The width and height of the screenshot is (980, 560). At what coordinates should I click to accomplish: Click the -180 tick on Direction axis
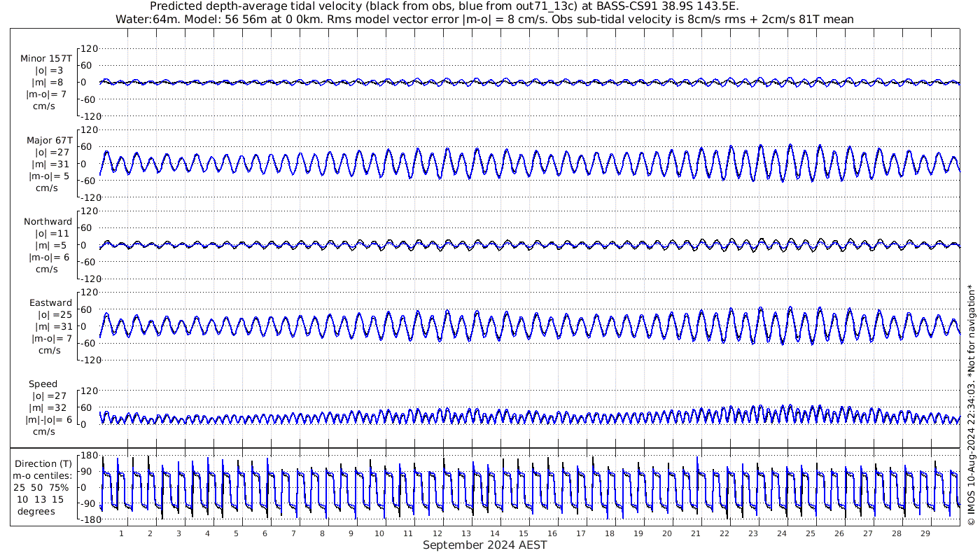tap(87, 520)
